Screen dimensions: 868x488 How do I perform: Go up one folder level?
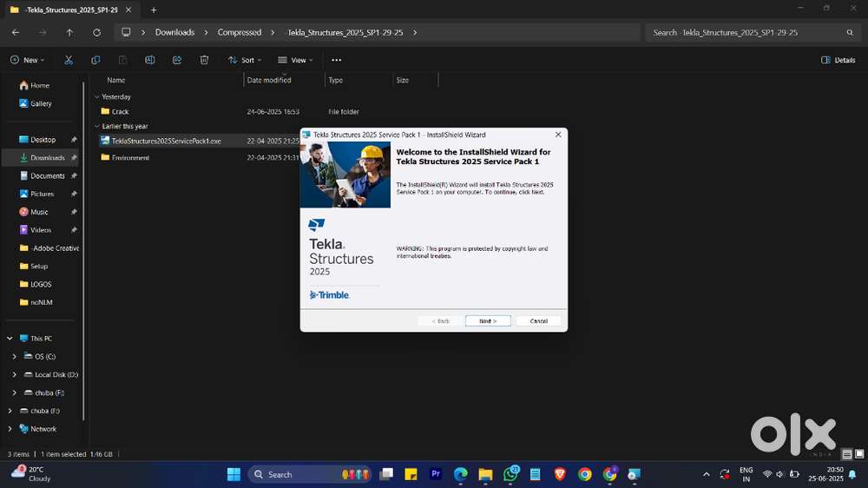[x=69, y=32]
